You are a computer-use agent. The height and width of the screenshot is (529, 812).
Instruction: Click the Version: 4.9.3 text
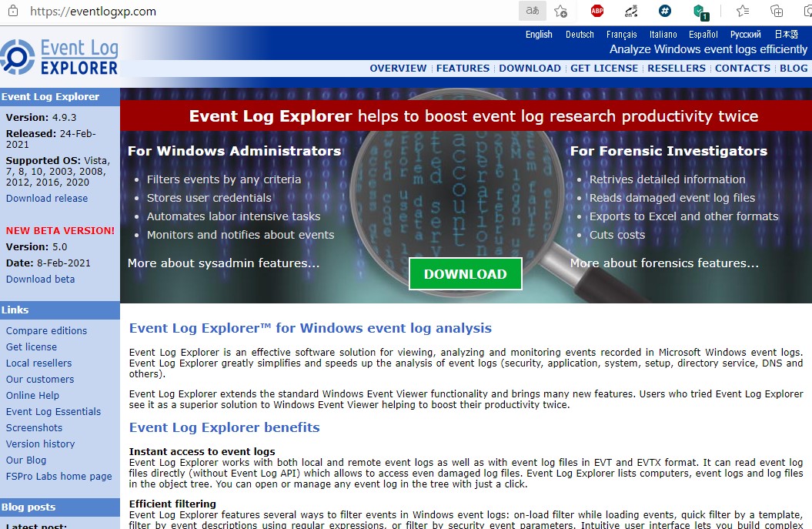click(41, 118)
